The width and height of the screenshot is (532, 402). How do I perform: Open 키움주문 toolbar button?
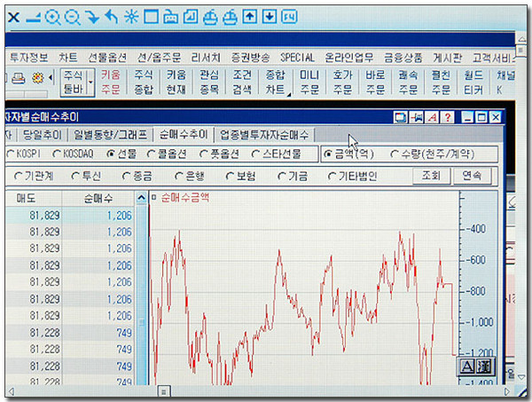(111, 83)
